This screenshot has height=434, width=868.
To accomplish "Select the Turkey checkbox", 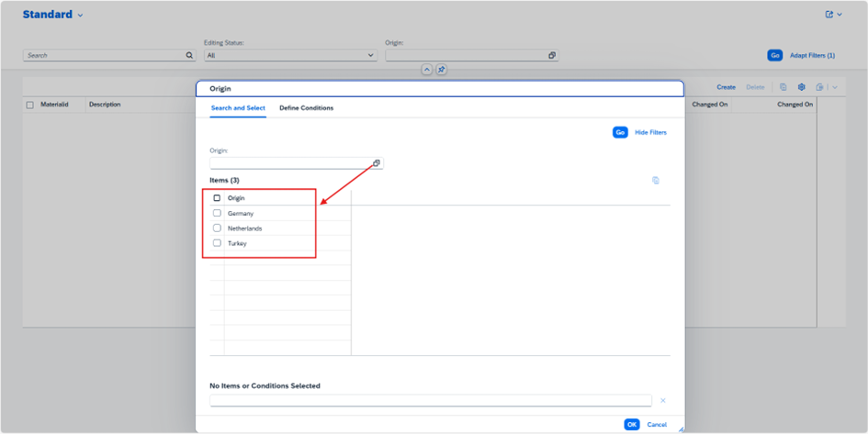I will (217, 243).
